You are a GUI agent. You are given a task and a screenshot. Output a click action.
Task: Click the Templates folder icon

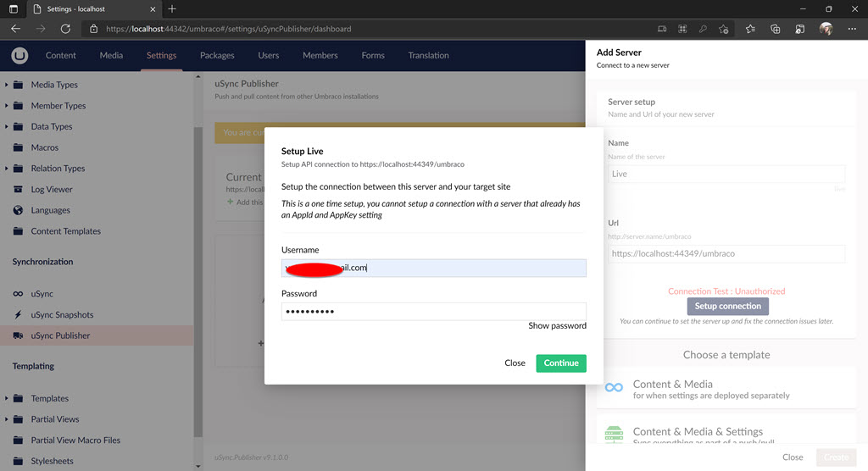tap(19, 398)
